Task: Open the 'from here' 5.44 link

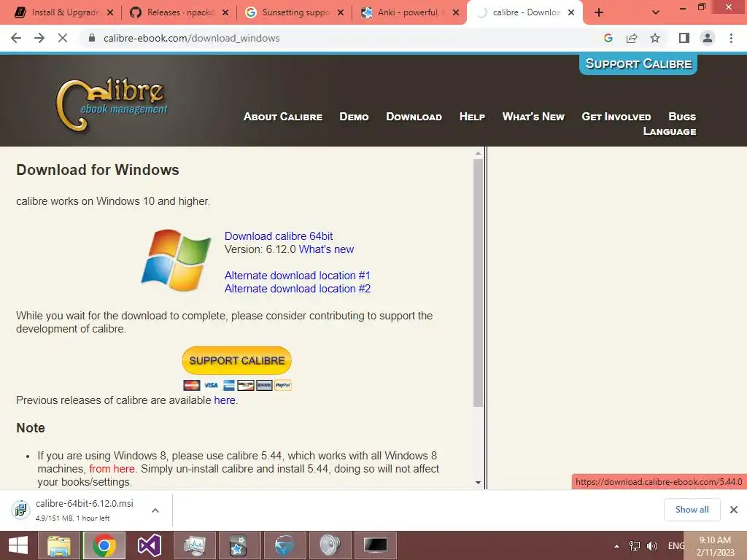Action: (x=112, y=469)
